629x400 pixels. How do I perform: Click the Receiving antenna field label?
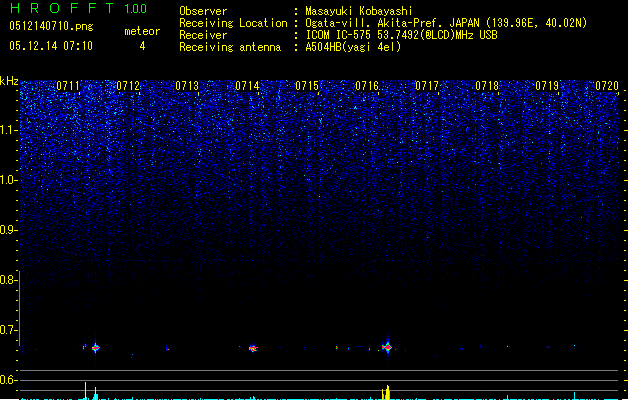tap(230, 47)
